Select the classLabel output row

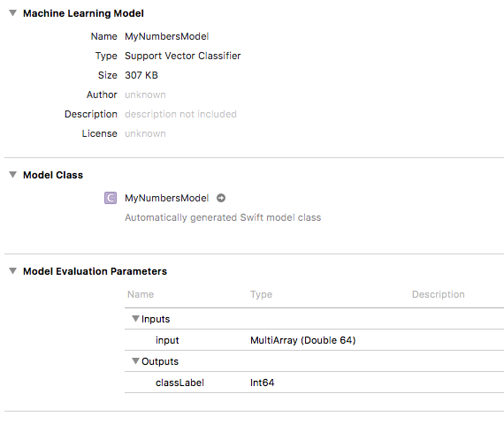pos(314,383)
